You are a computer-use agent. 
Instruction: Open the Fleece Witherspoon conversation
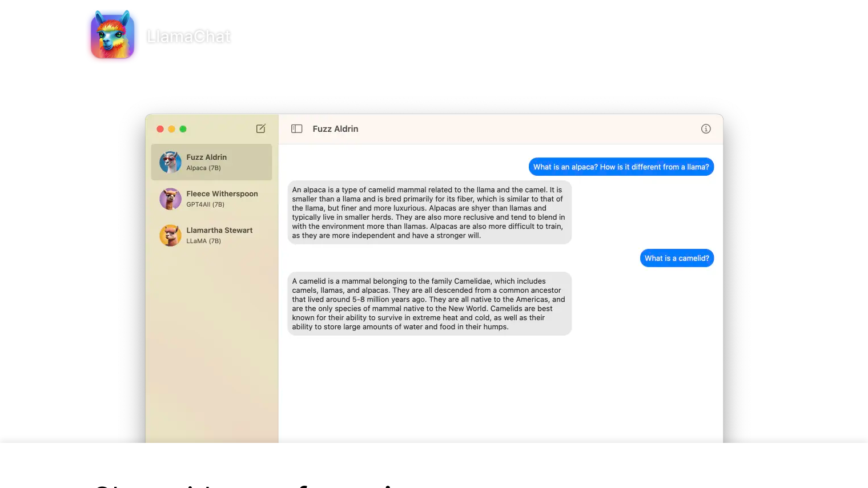tap(211, 199)
